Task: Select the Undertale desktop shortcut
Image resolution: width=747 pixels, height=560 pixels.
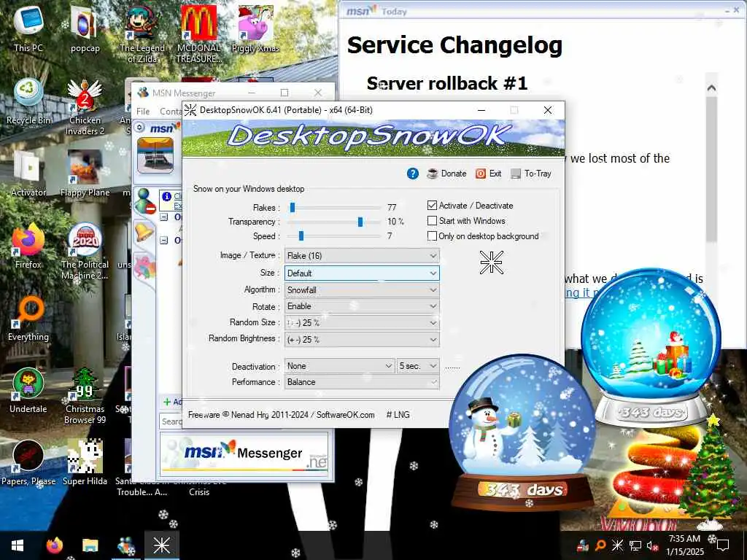Action: coord(28,390)
